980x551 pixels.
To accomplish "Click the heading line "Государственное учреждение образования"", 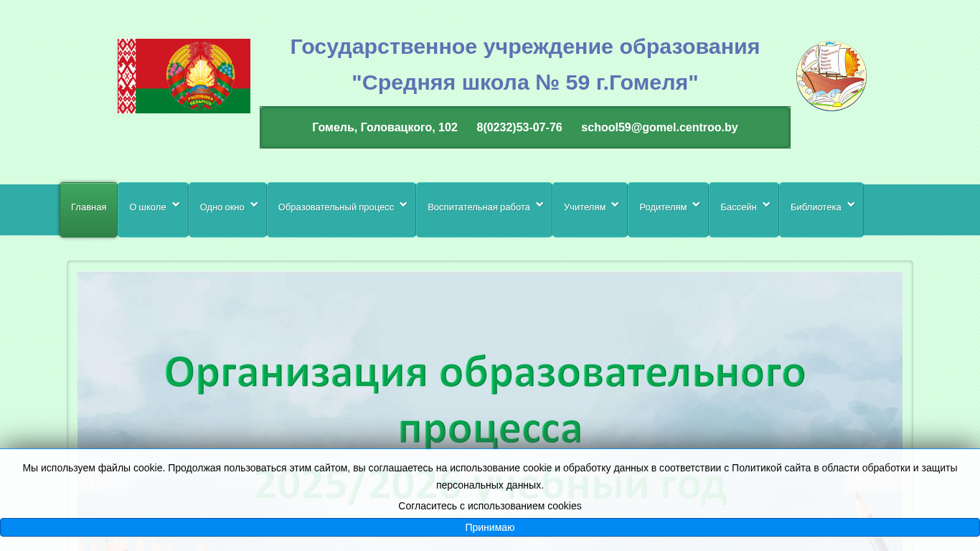I will tap(525, 47).
